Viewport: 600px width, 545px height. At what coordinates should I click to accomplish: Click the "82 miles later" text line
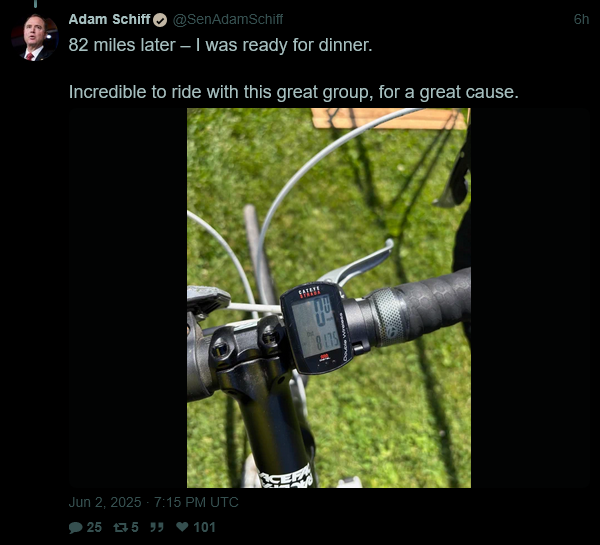coord(220,45)
